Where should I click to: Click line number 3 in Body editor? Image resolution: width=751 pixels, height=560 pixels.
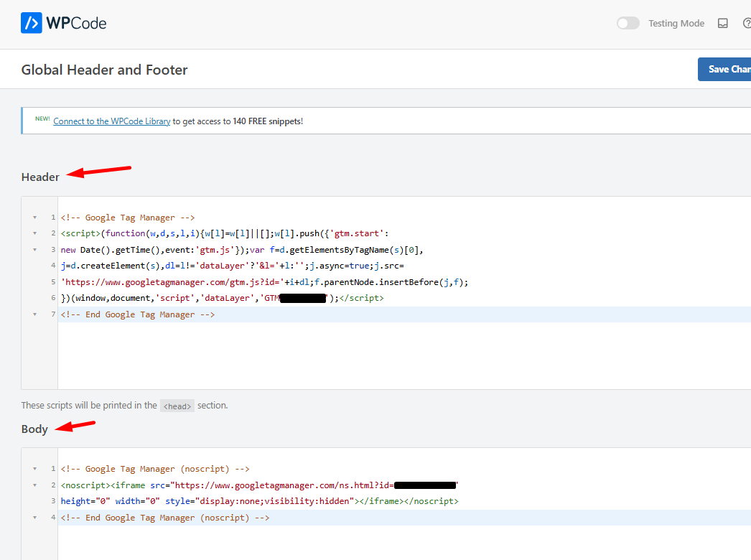pos(53,501)
